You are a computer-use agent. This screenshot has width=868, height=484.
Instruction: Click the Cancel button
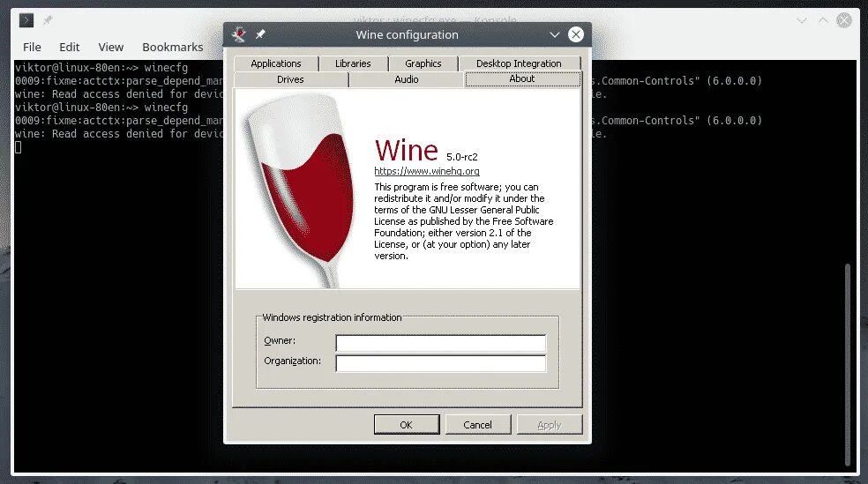point(477,425)
